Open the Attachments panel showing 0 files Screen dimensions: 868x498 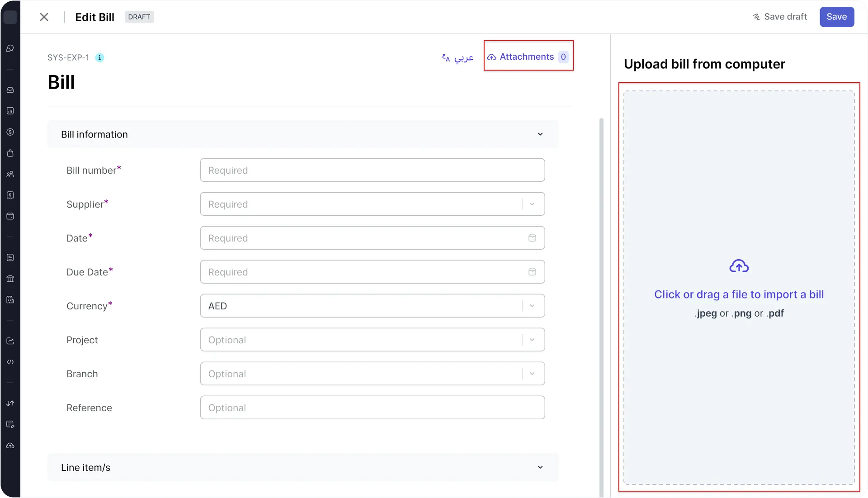point(528,57)
